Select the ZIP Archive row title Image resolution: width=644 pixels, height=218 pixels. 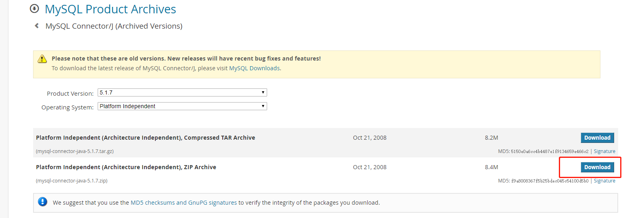pyautogui.click(x=126, y=167)
